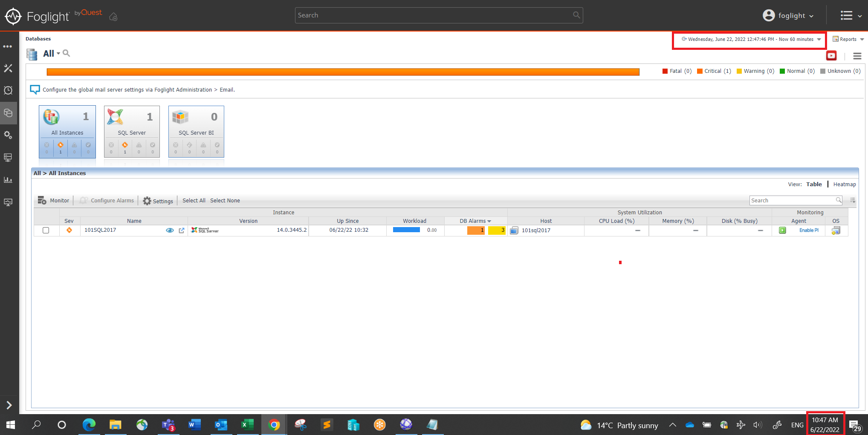The width and height of the screenshot is (868, 435).
Task: Click Select None link
Action: (225, 201)
